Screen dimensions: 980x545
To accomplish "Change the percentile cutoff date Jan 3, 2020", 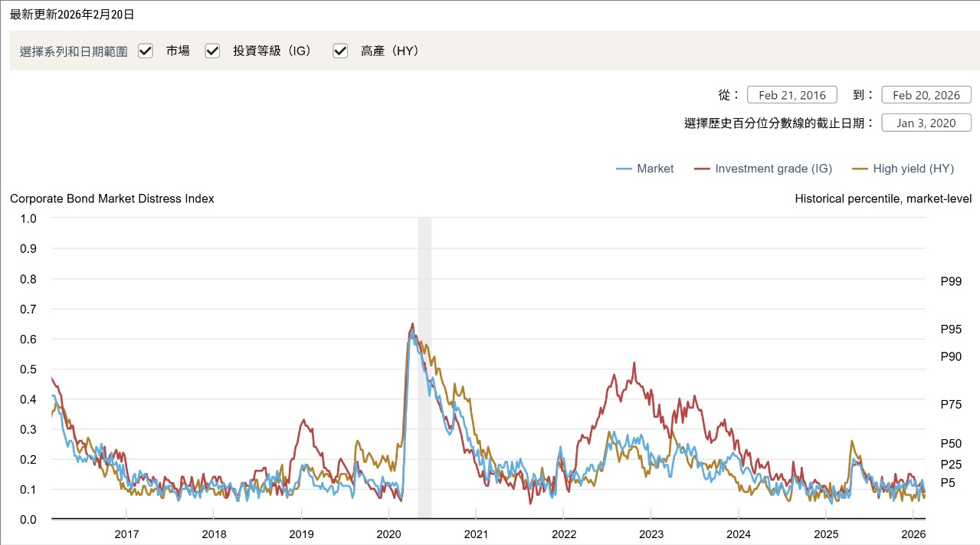I will (926, 123).
